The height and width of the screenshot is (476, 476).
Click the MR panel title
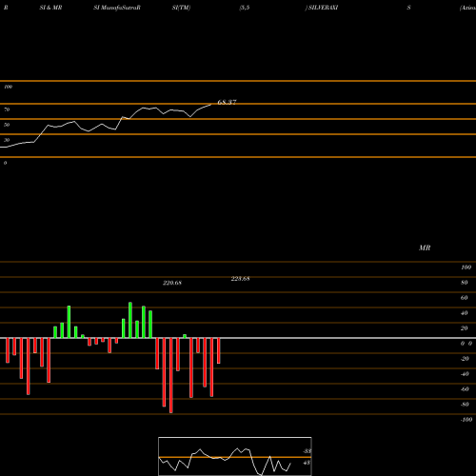pos(425,248)
